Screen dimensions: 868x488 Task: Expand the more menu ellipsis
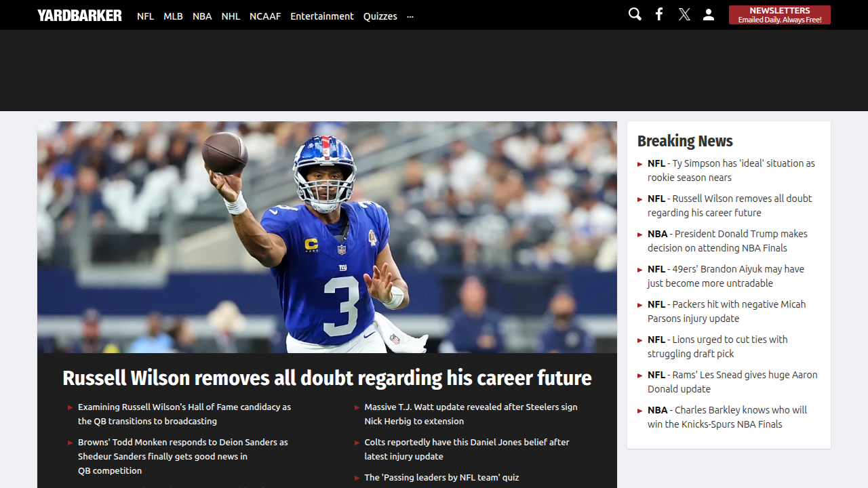pyautogui.click(x=410, y=16)
